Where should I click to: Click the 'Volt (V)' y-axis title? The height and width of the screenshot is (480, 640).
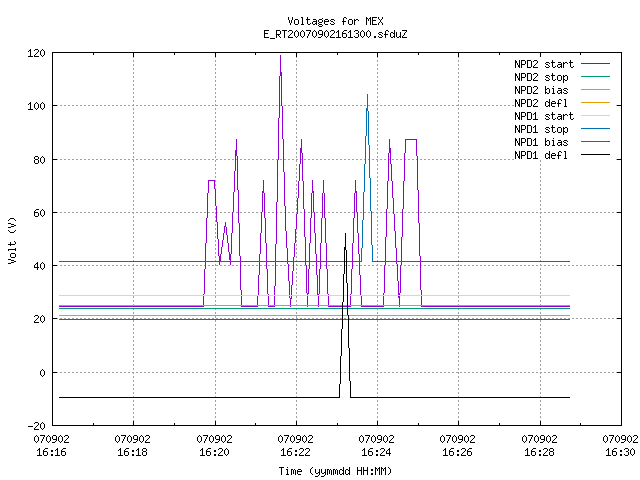tap(12, 240)
